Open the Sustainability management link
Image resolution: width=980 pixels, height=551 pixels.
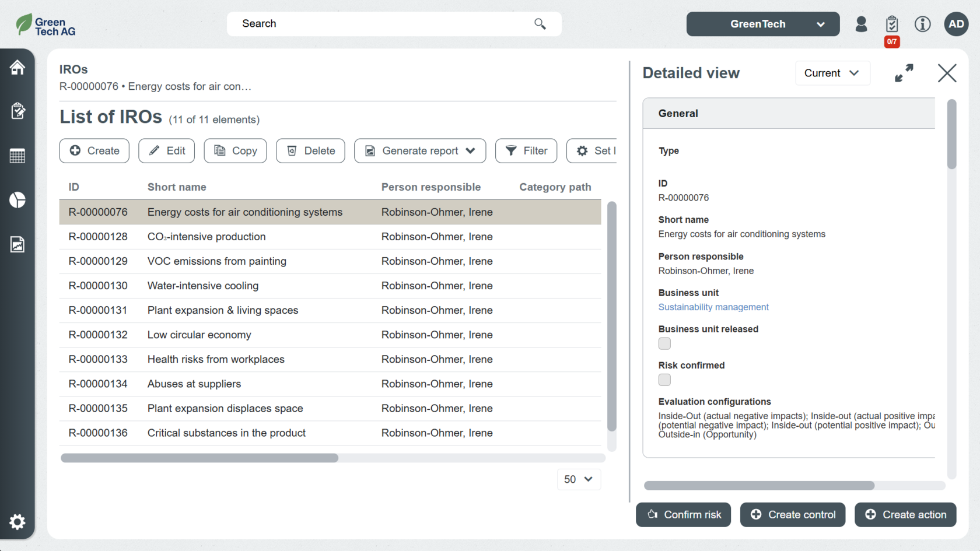713,307
